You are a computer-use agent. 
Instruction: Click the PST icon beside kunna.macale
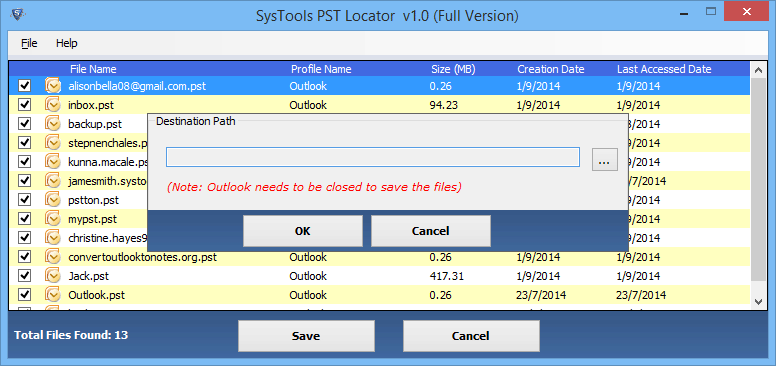pyautogui.click(x=53, y=162)
